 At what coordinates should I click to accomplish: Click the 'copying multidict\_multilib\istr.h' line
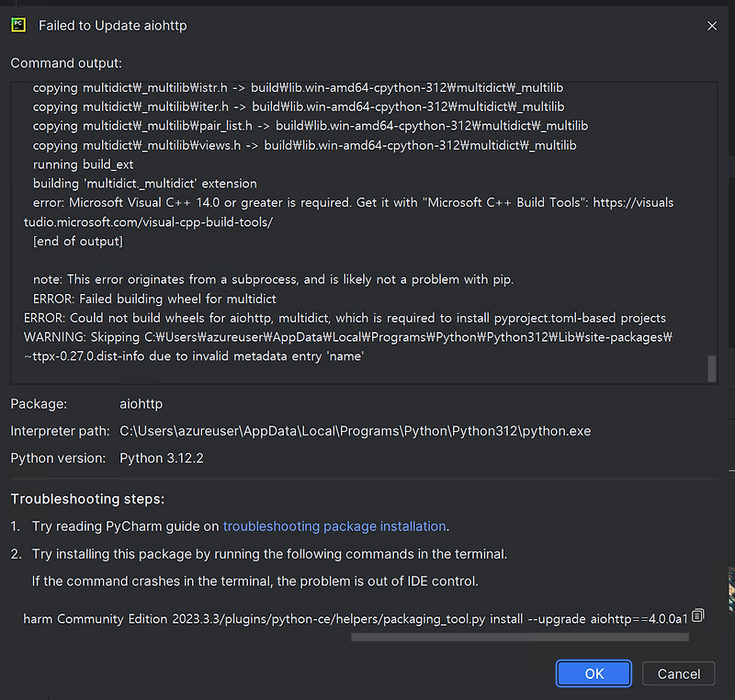click(x=298, y=87)
